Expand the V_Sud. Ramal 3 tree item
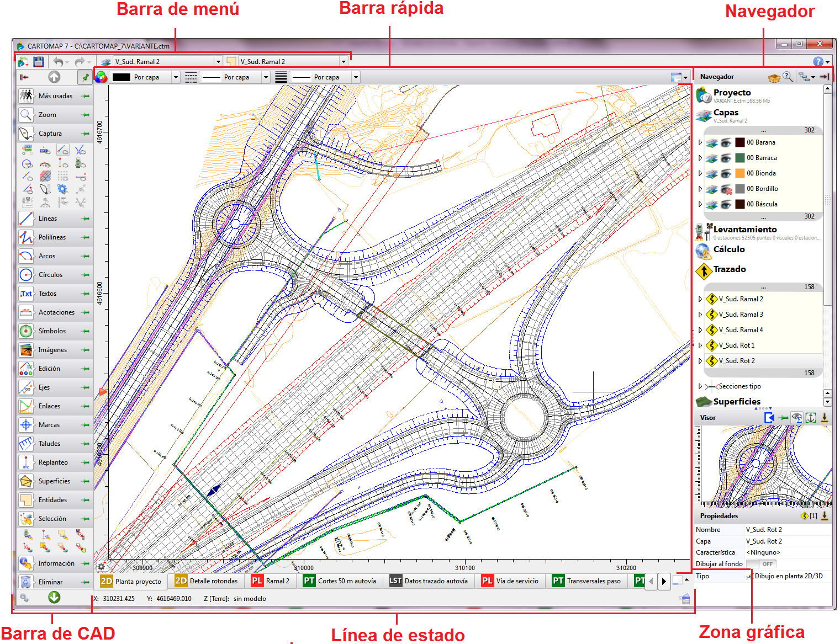The height and width of the screenshot is (644, 840). (700, 315)
